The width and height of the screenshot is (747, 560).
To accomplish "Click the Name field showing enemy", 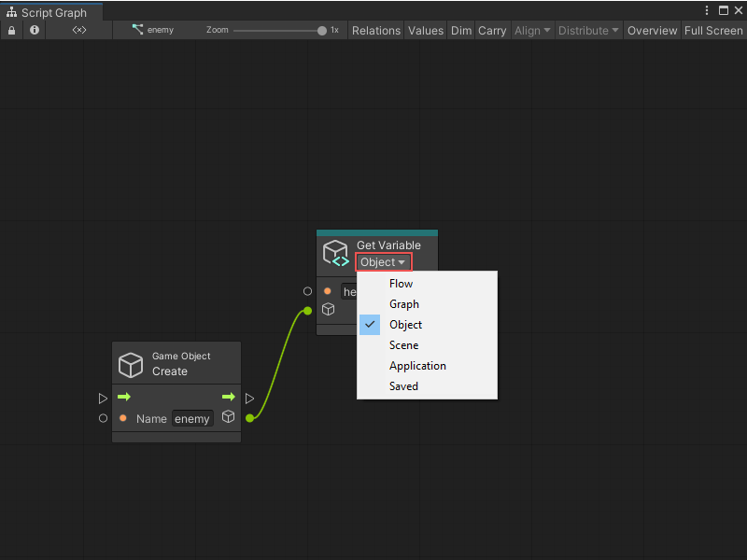I will [x=192, y=418].
